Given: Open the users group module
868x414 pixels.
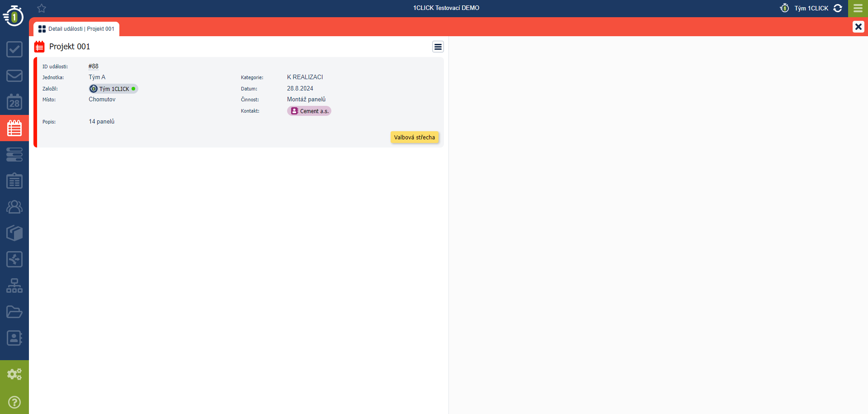Looking at the screenshot, I should (x=14, y=207).
